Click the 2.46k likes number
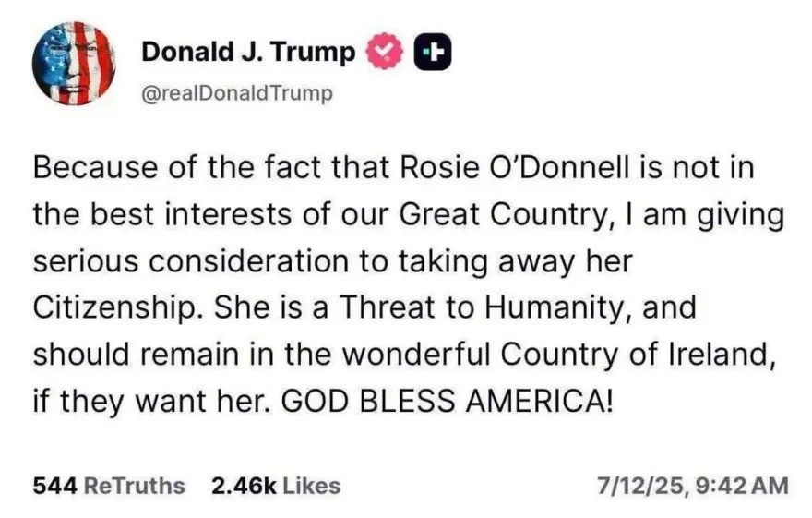This screenshot has height=518, width=812. point(244,486)
